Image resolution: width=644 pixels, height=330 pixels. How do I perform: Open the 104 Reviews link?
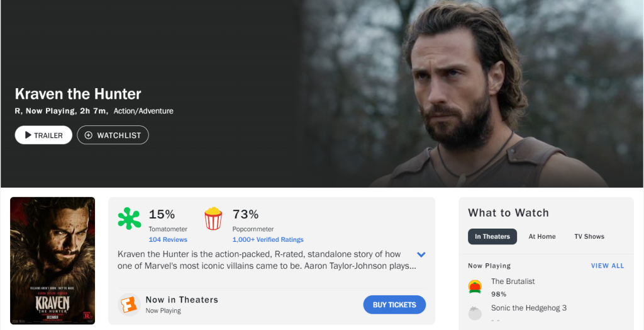point(168,240)
